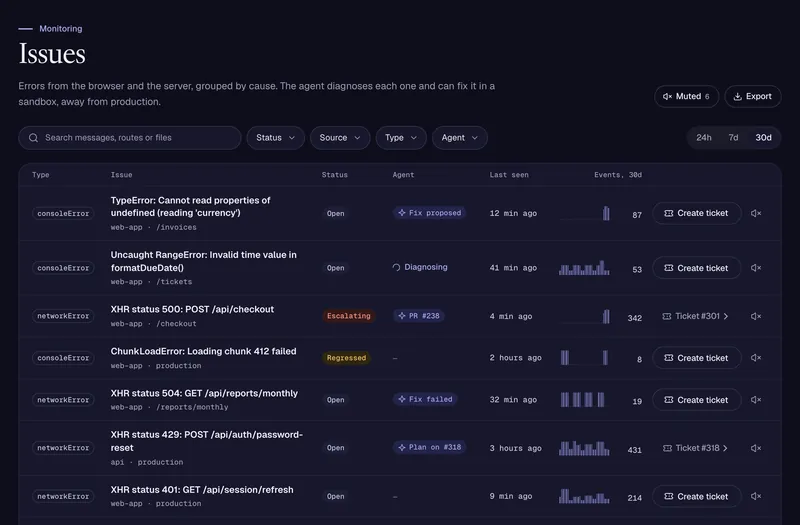This screenshot has height=525, width=800.
Task: Open issue Uncaught RangeError: Invalid time value
Action: [204, 261]
